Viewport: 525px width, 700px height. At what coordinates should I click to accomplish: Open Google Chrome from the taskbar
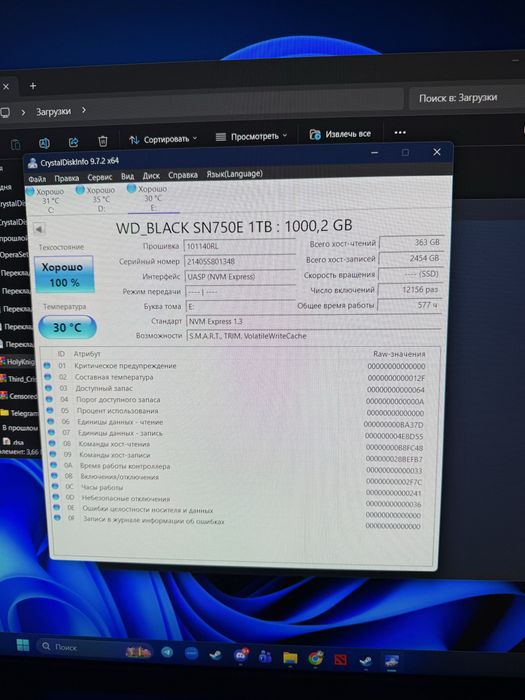316,658
